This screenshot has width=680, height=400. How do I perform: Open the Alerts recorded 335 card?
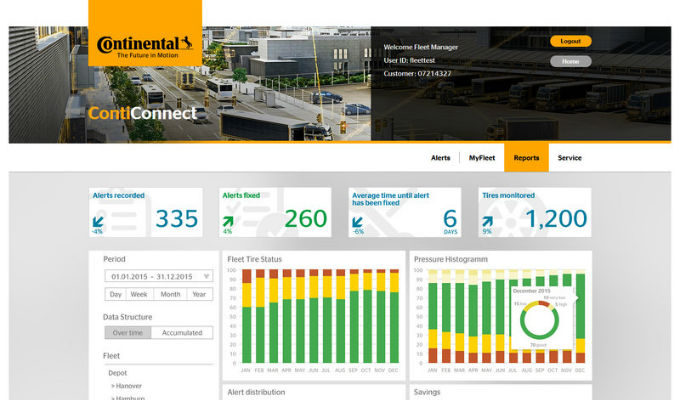click(146, 212)
